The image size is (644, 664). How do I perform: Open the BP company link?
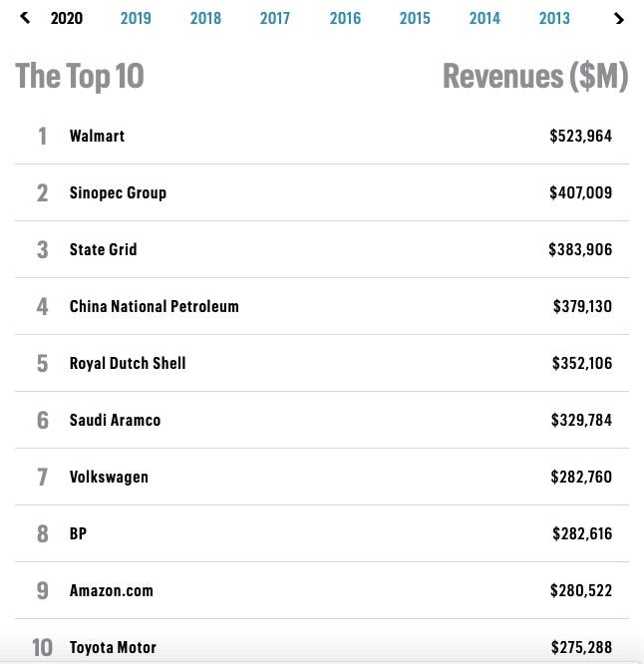(x=78, y=533)
